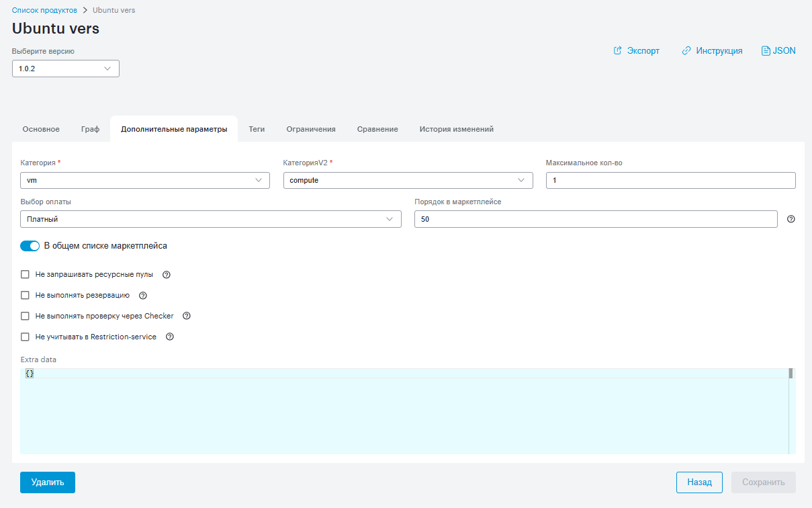Toggle В общем списке маркетплейса switch
The image size is (812, 508).
pos(30,246)
